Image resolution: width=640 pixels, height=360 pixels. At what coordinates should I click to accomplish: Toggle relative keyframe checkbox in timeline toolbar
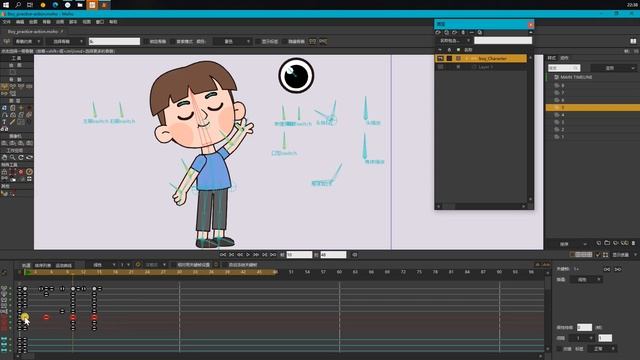click(173, 265)
